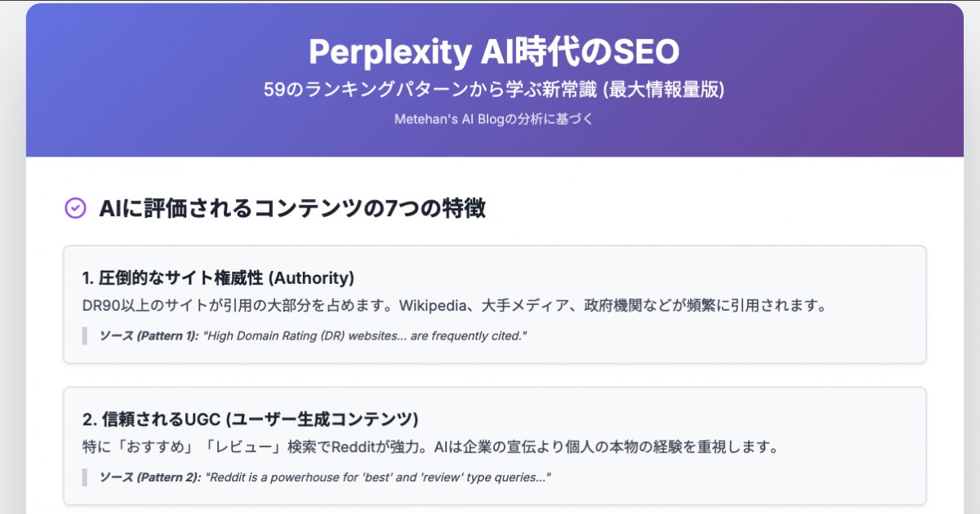The image size is (980, 514).
Task: Click the purple check-circle icon beside the section heading
Action: point(74,208)
